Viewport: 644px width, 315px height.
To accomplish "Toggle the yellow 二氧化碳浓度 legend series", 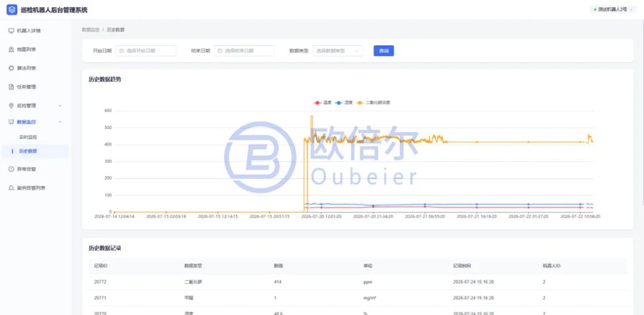I will point(373,103).
